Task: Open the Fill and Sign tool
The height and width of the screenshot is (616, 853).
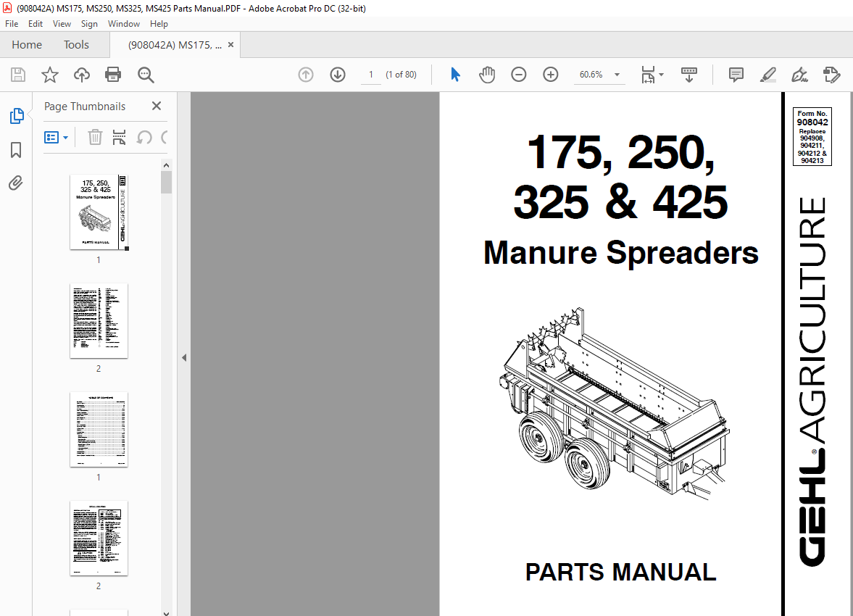Action: pos(799,75)
